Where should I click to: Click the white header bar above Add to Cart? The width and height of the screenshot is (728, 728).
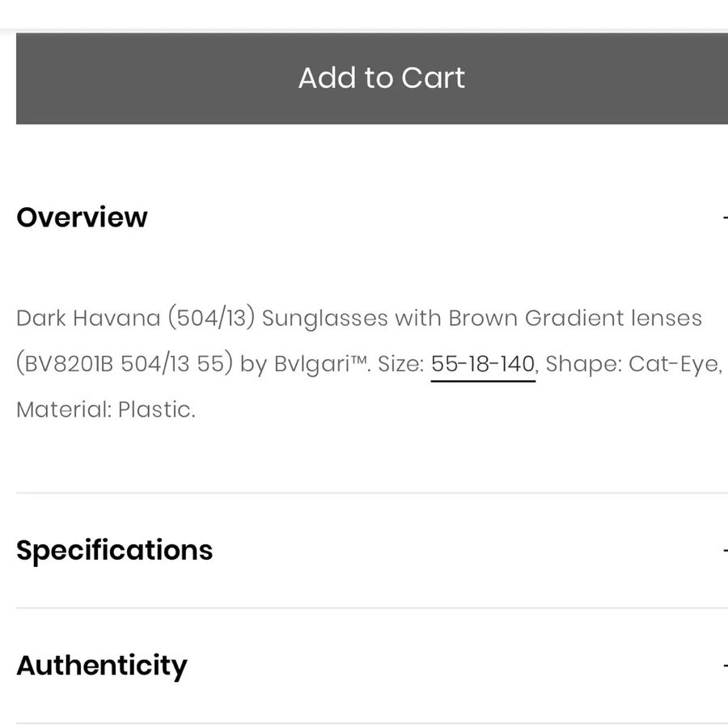pos(364,14)
